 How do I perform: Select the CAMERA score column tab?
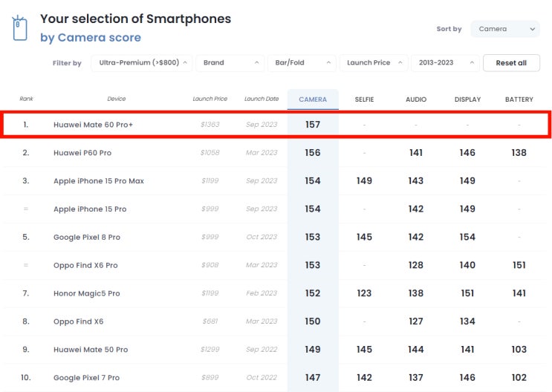click(313, 99)
